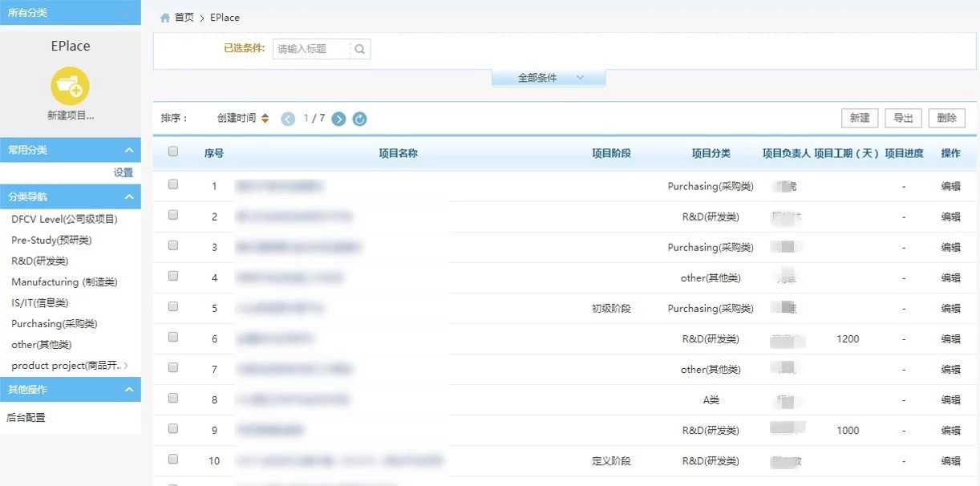Click 编辑 link for row 5

click(950, 309)
